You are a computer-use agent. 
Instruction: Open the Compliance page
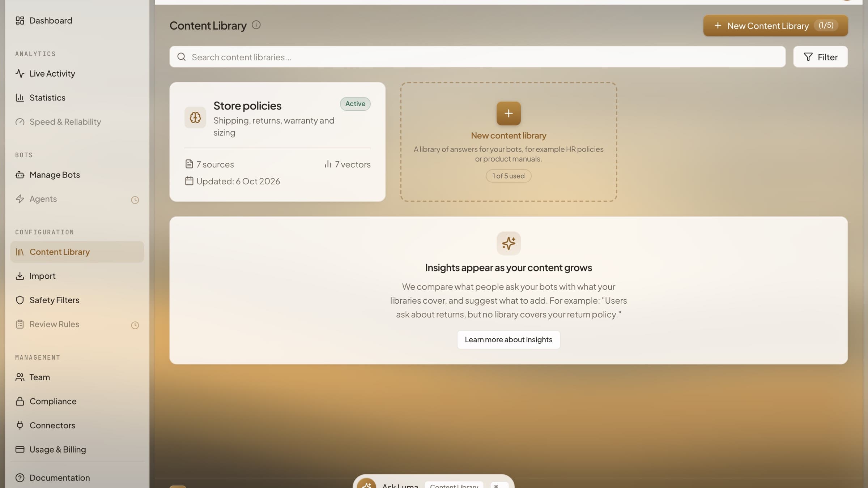click(x=77, y=401)
